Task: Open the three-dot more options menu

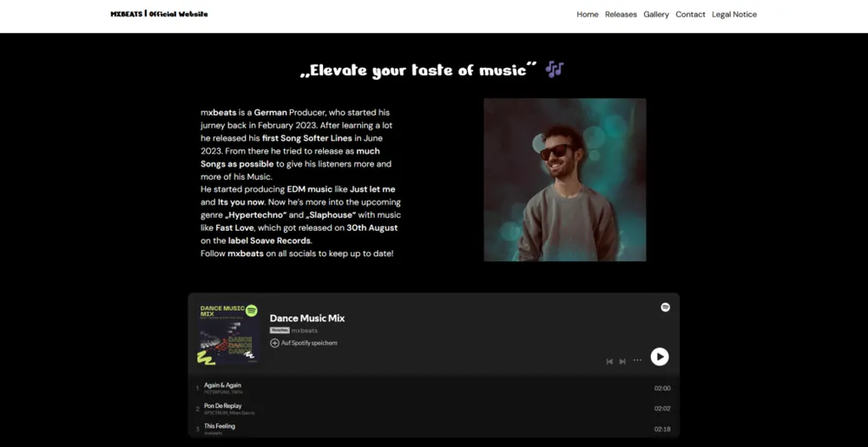Action: (x=637, y=361)
